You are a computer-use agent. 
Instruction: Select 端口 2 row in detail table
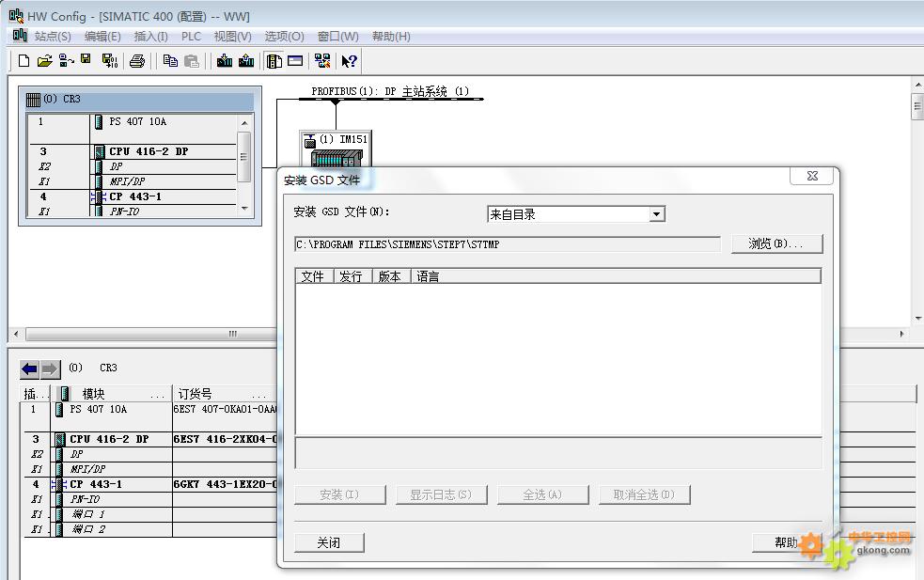pos(88,529)
